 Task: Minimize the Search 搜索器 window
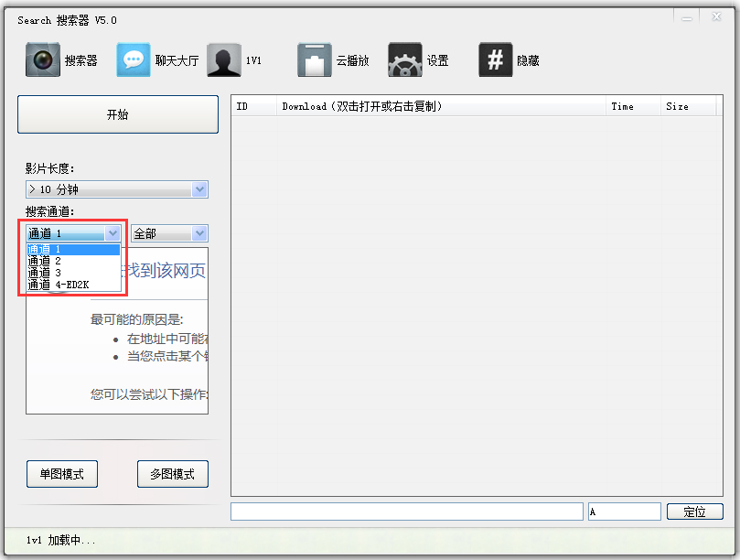[x=687, y=18]
